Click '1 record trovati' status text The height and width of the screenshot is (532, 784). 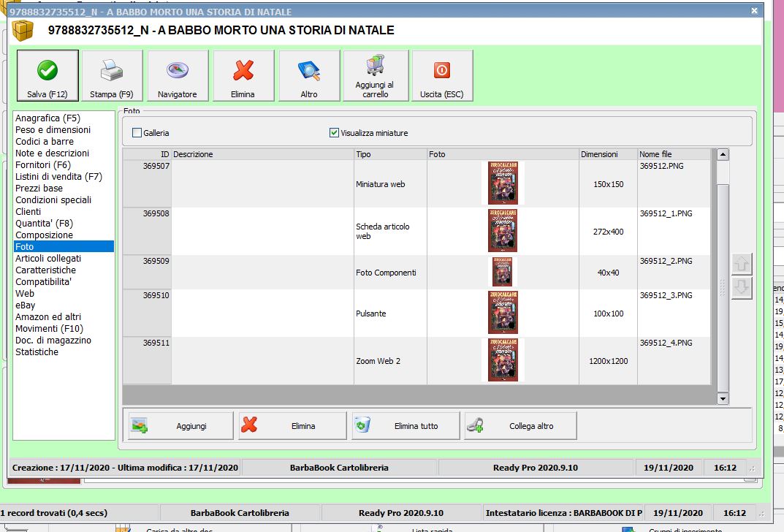click(x=53, y=513)
